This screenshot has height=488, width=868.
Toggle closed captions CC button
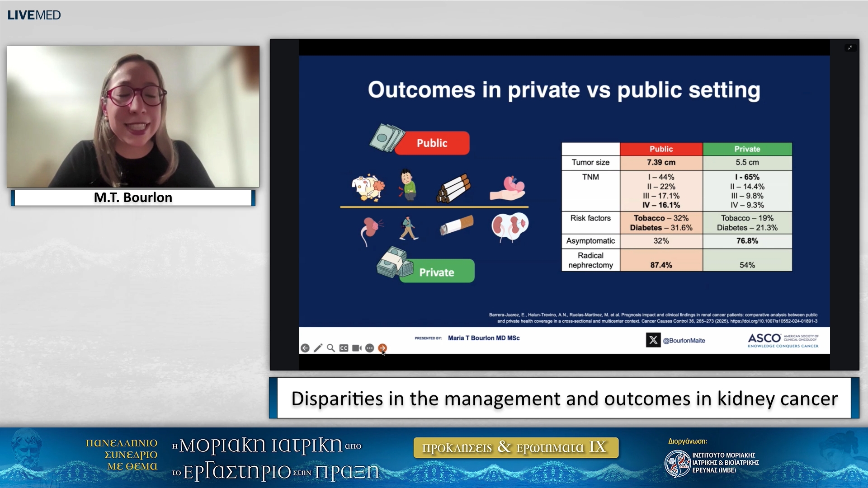coord(344,348)
